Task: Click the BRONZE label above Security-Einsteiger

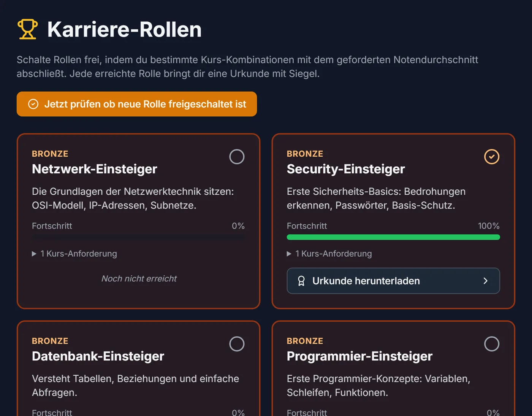Action: pyautogui.click(x=305, y=154)
